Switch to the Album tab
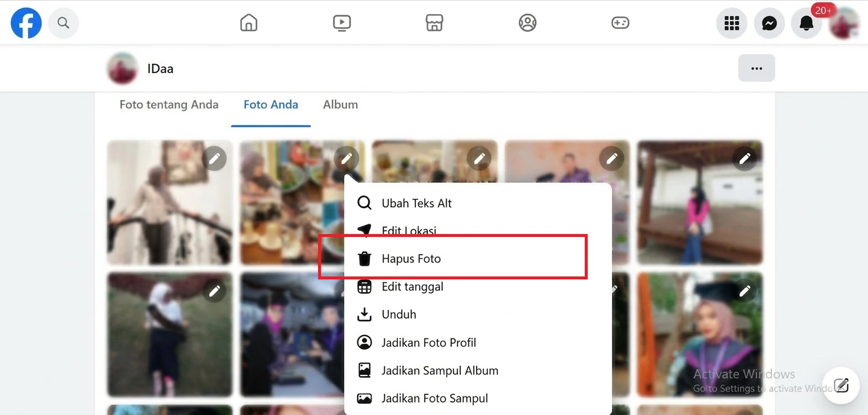Image resolution: width=868 pixels, height=415 pixels. 340,104
